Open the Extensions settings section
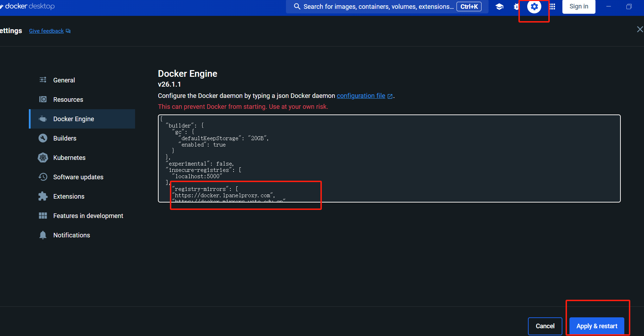Screen dimensions: 644x336 [82, 196]
